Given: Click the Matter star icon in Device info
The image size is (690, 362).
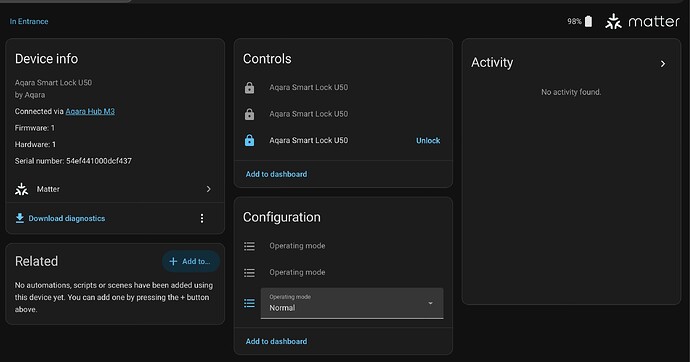Looking at the screenshot, I should point(21,189).
